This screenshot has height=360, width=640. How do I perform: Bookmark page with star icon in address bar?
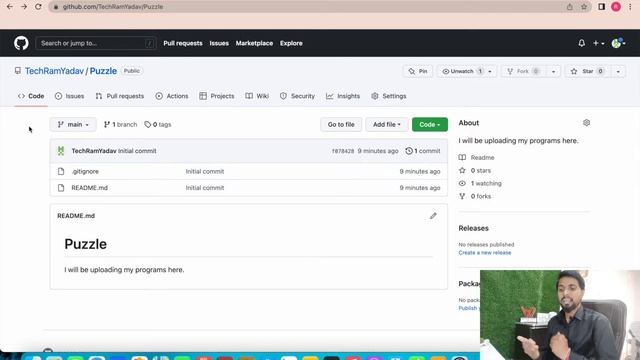584,7
